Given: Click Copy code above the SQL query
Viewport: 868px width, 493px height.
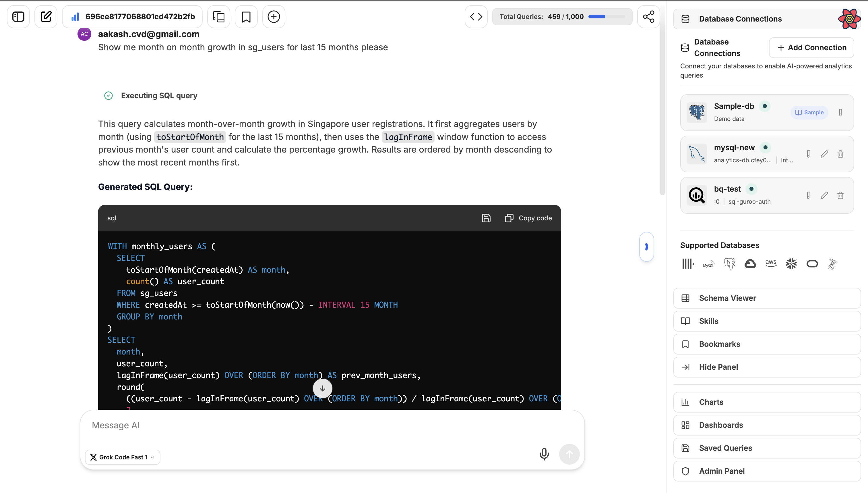Looking at the screenshot, I should pos(528,218).
